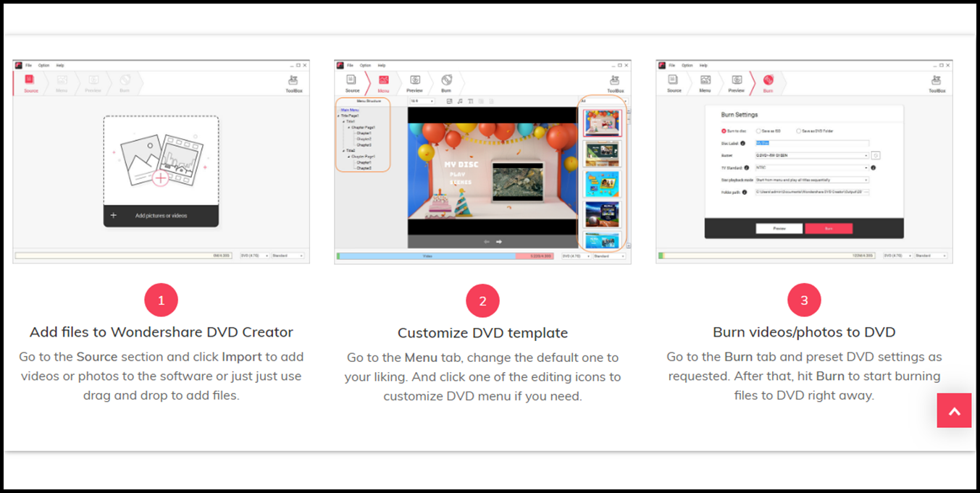This screenshot has width=980, height=493.
Task: Click the background image icon above preview
Action: (x=449, y=101)
